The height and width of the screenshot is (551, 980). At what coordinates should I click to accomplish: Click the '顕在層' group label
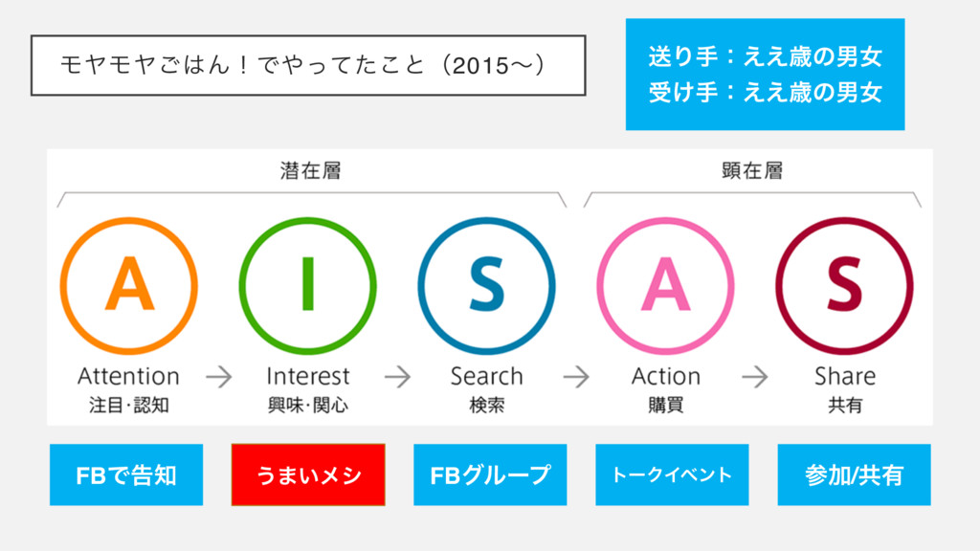(x=752, y=171)
